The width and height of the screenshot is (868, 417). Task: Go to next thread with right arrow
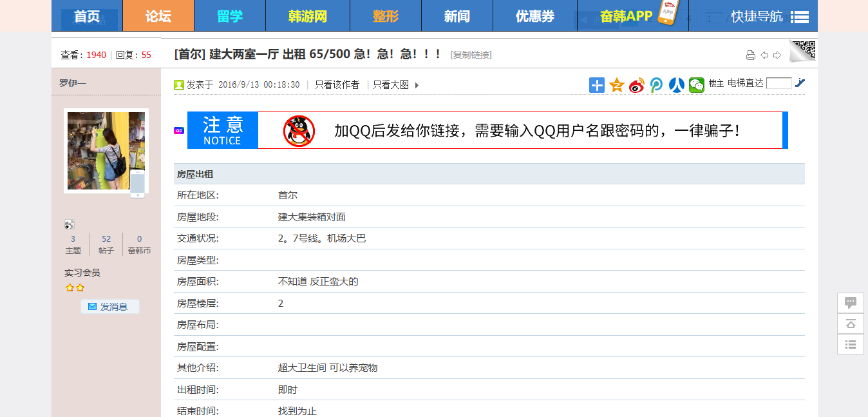click(777, 55)
